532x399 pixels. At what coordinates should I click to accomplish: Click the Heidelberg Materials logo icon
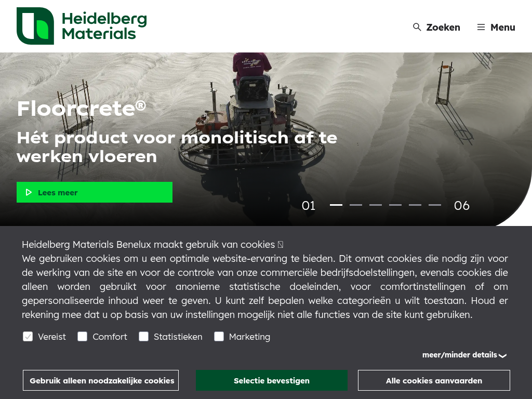[x=35, y=26]
